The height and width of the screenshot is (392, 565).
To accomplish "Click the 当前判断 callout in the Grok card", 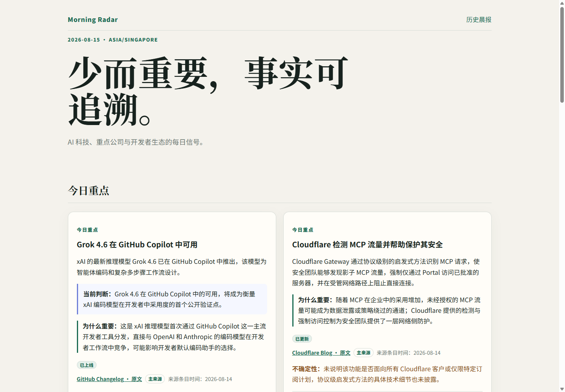I will click(x=172, y=299).
